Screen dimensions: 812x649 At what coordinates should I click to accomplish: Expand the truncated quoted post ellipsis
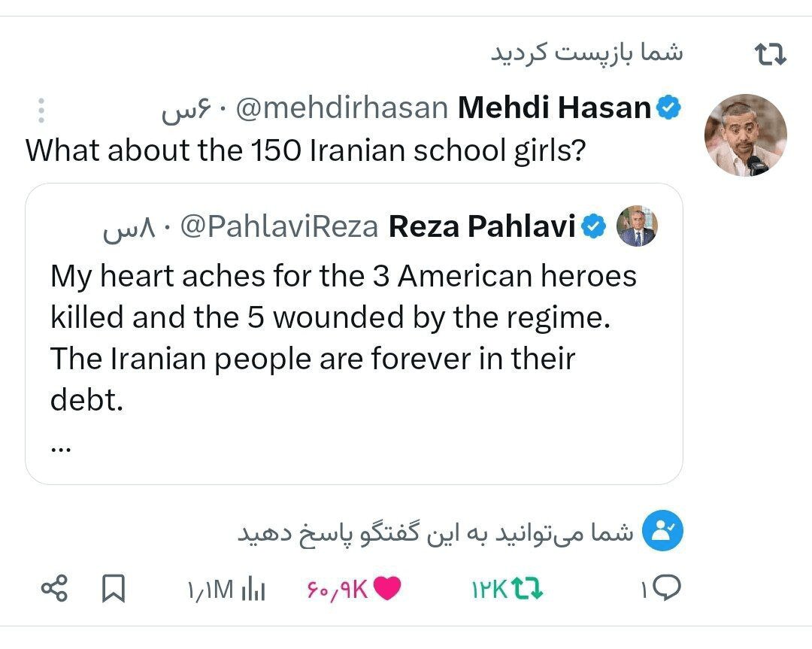pyautogui.click(x=60, y=447)
